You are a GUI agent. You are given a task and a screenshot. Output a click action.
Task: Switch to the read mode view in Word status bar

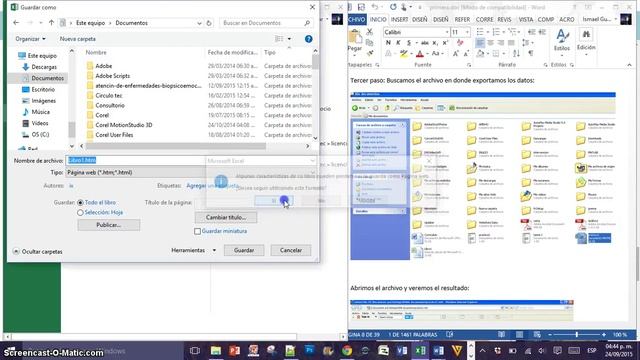(501, 335)
